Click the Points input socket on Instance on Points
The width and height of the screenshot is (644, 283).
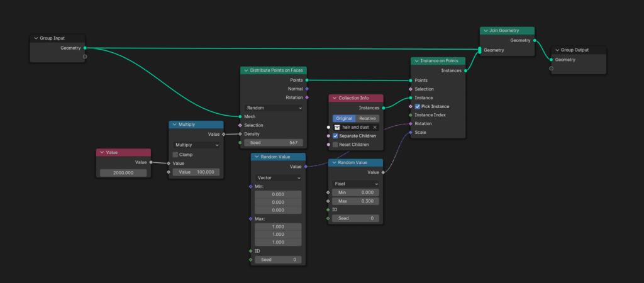point(410,80)
